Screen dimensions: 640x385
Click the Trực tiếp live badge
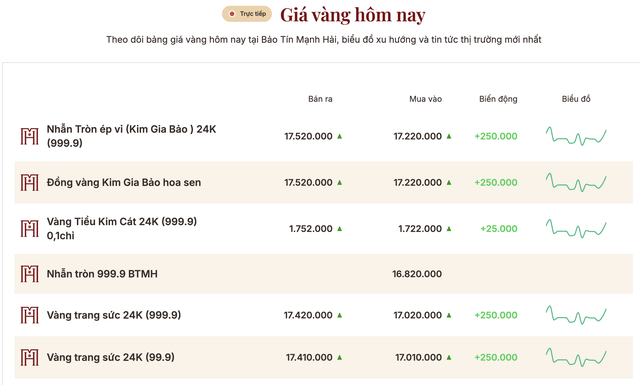[247, 14]
